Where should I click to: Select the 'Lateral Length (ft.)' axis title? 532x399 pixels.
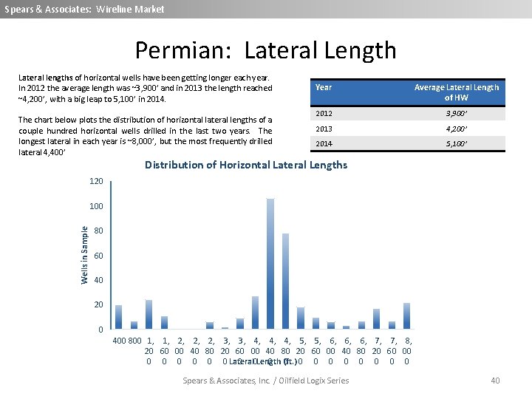[263, 361]
